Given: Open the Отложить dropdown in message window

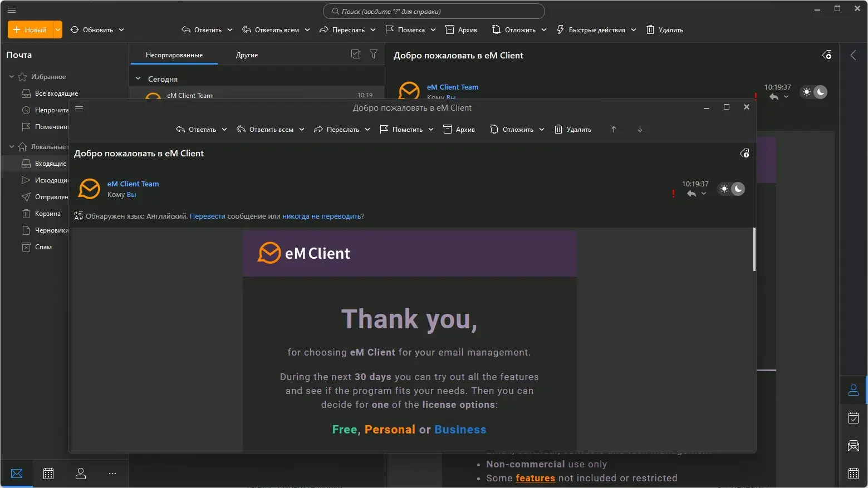Looking at the screenshot, I should point(542,130).
